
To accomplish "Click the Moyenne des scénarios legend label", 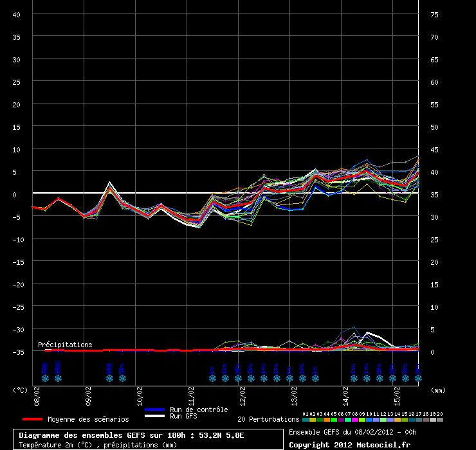I will coord(88,419).
